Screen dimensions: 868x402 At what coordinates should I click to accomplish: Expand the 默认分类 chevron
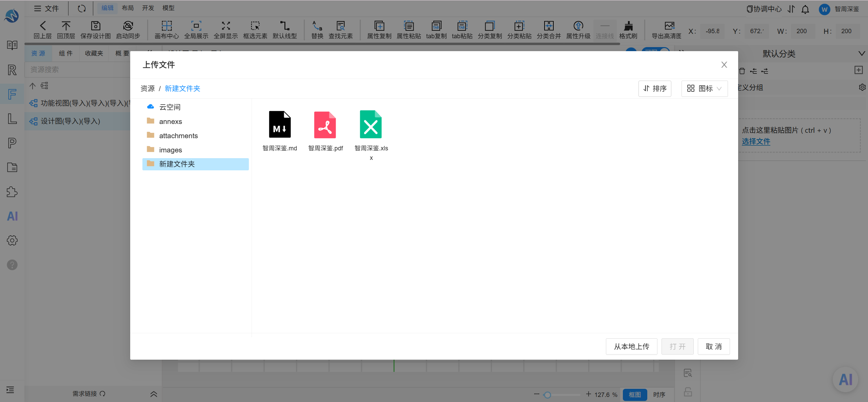tap(862, 54)
